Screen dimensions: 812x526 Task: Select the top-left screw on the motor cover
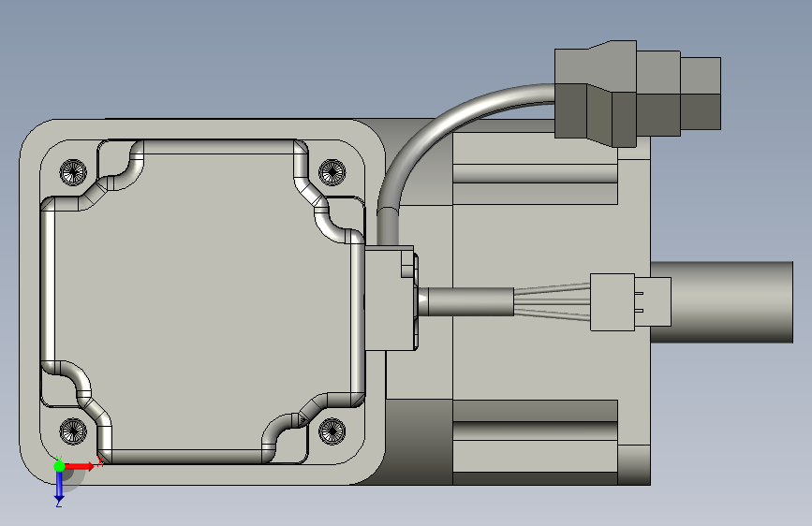click(x=74, y=172)
